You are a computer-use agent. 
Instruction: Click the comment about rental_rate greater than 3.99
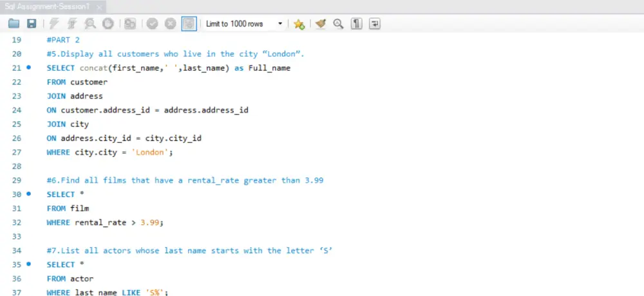[x=185, y=180]
